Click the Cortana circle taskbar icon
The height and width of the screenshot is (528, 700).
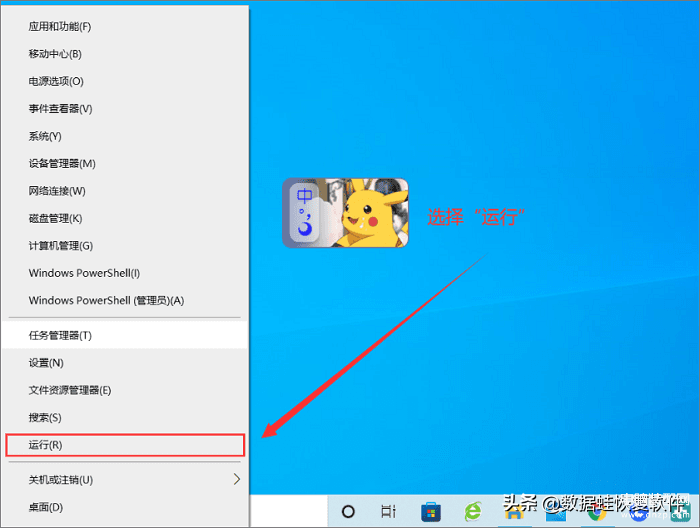348,511
